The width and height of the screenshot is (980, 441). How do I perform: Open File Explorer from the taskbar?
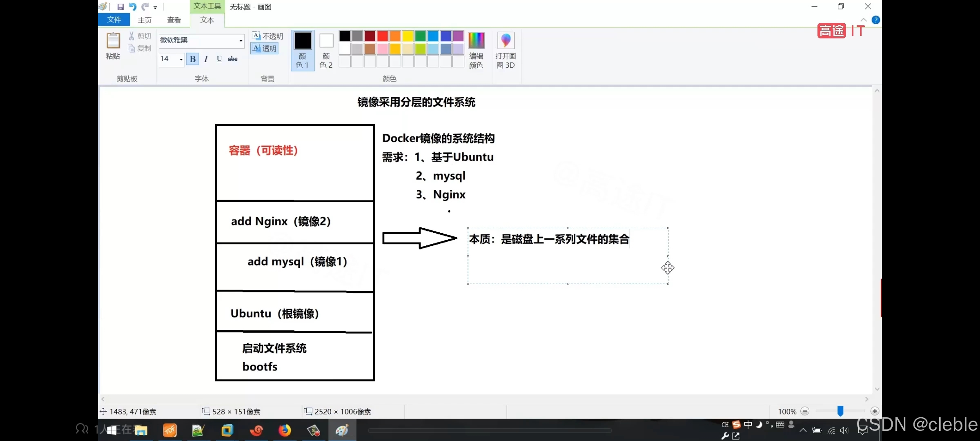[x=141, y=430]
